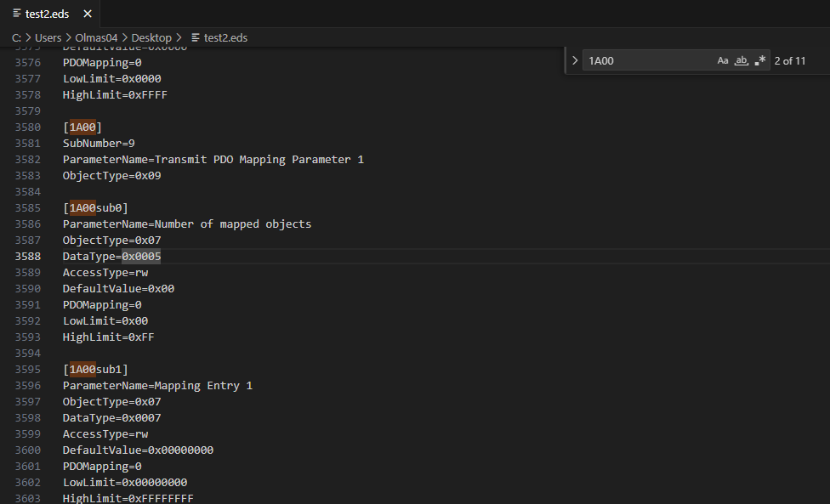Image resolution: width=830 pixels, height=504 pixels.
Task: Click the find input containing 1A00
Action: (646, 60)
